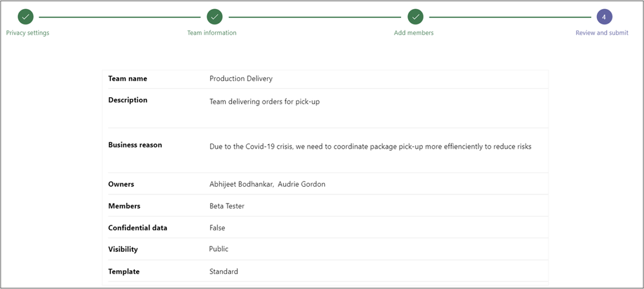Image resolution: width=644 pixels, height=289 pixels.
Task: Select the Review and submit step label
Action: click(x=601, y=33)
